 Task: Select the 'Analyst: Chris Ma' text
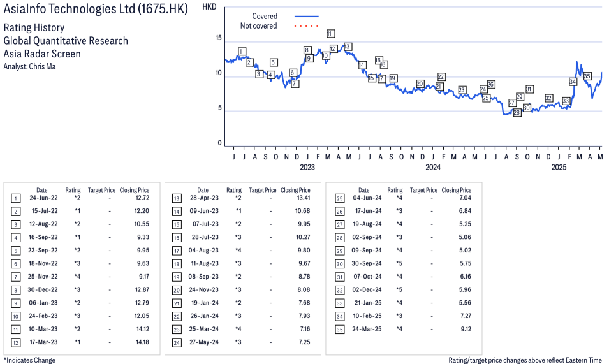29,66
